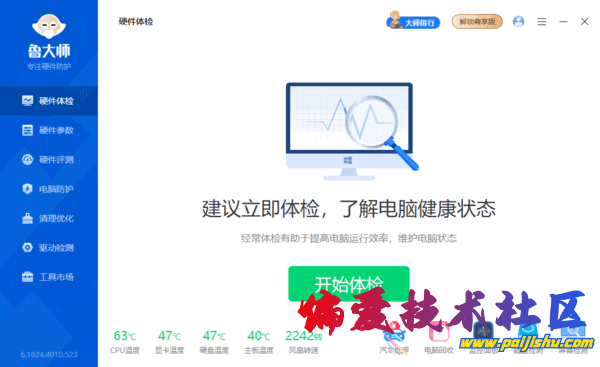Open the user account avatar icon
Screen dimensions: 600x367
(x=518, y=21)
